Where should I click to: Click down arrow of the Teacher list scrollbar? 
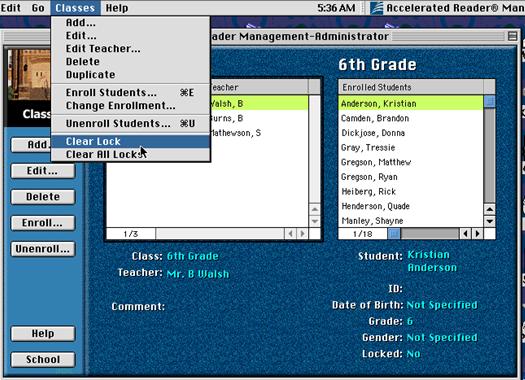(314, 221)
